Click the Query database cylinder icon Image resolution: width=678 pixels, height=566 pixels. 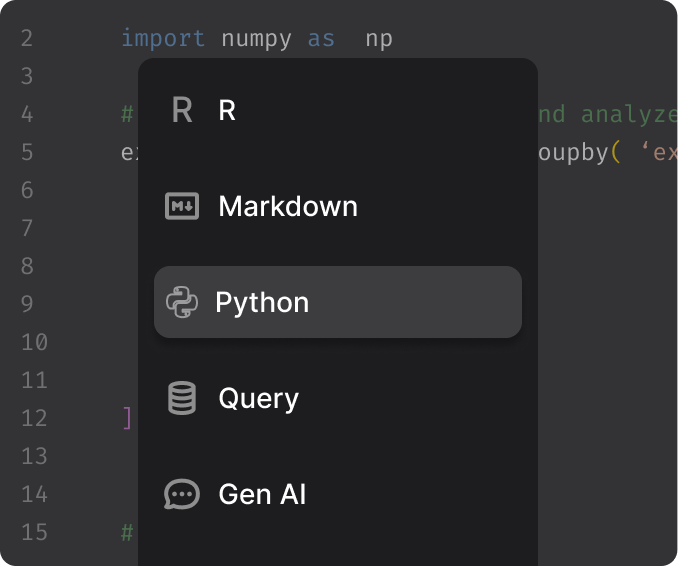pyautogui.click(x=181, y=398)
